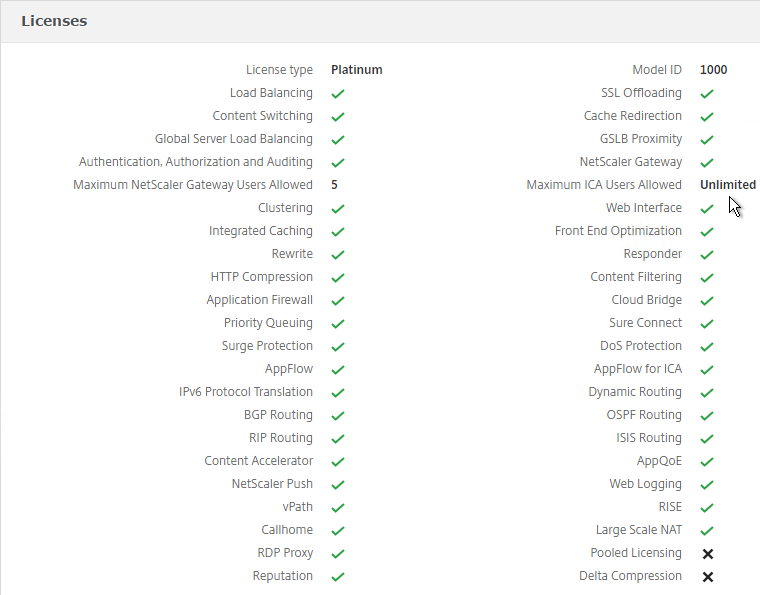
Task: Click the Clustering checkmark icon
Action: coord(338,208)
